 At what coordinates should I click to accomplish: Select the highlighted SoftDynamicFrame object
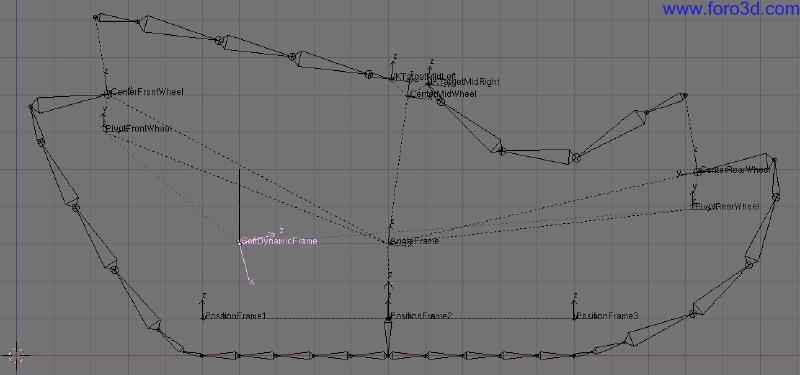click(279, 241)
